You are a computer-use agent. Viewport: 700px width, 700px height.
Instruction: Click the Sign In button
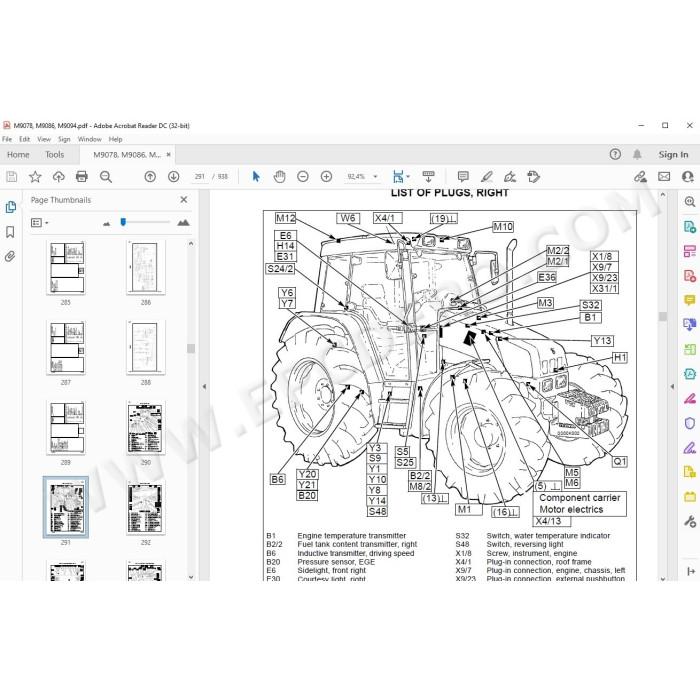point(673,154)
